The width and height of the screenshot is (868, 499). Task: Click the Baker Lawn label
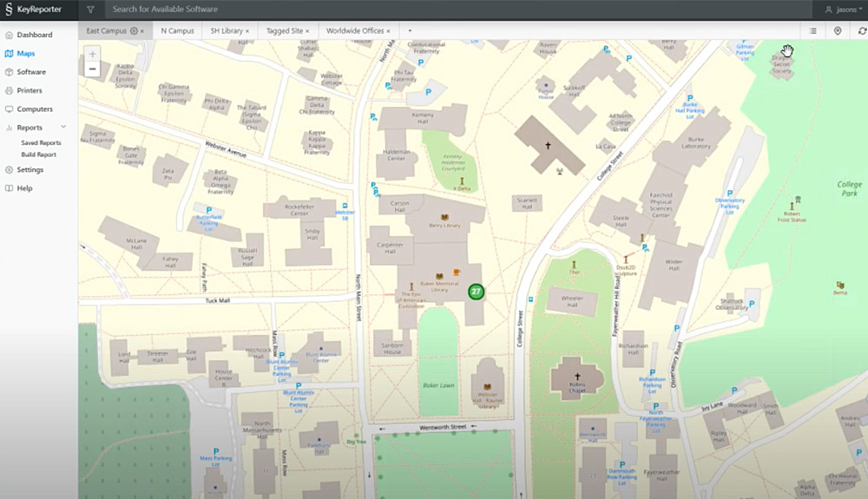coord(438,385)
